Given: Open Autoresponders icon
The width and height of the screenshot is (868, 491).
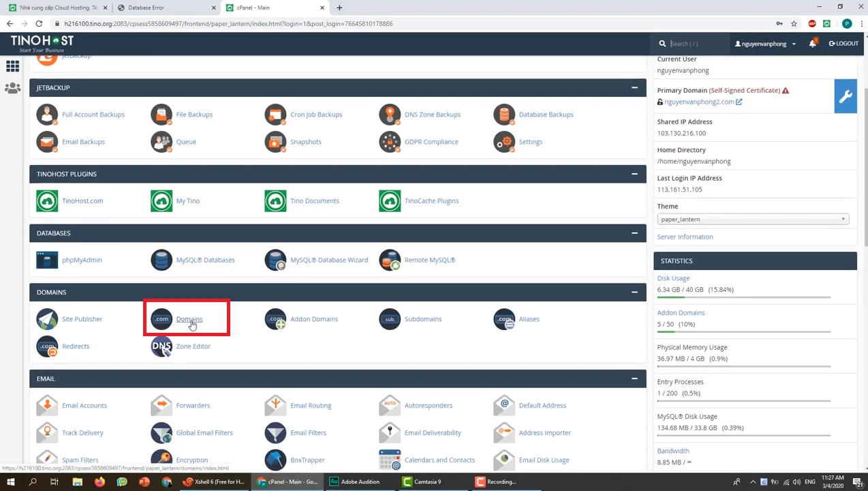Looking at the screenshot, I should point(390,405).
